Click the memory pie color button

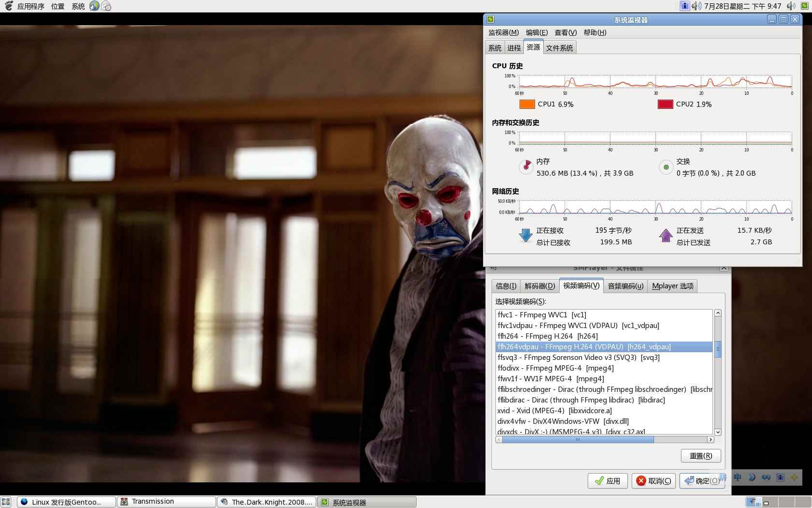click(x=526, y=167)
